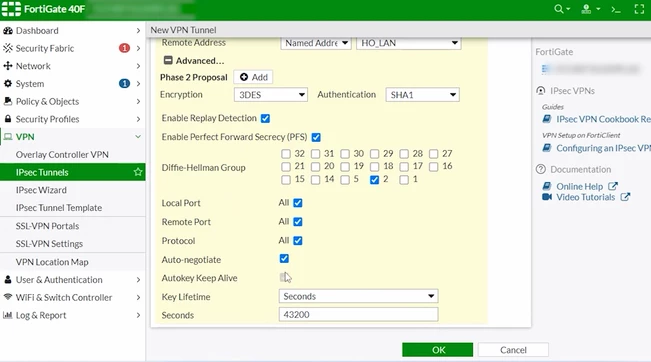Click the Log & Report chart icon
Image resolution: width=651 pixels, height=362 pixels.
[8, 315]
